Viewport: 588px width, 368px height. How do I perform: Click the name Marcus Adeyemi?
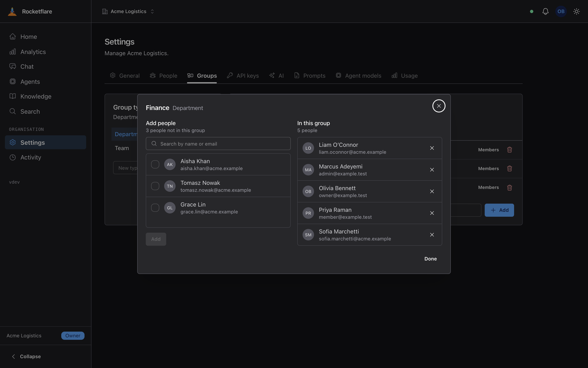pos(341,166)
